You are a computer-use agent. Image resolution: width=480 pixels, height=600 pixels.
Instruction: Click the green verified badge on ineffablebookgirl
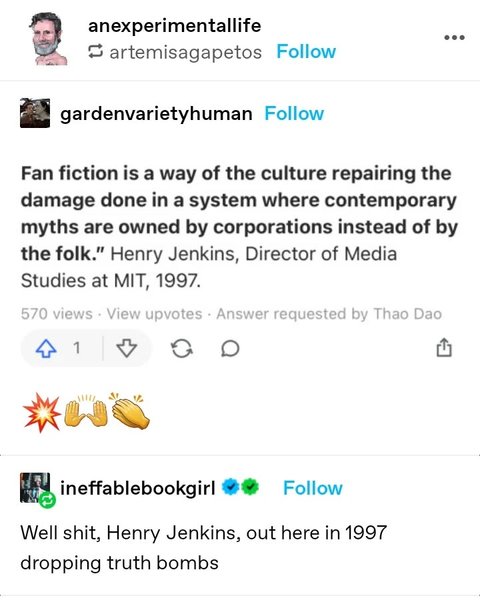250,487
